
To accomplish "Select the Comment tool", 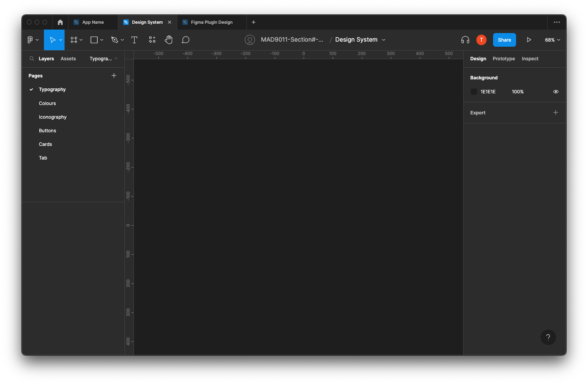I will tap(185, 40).
